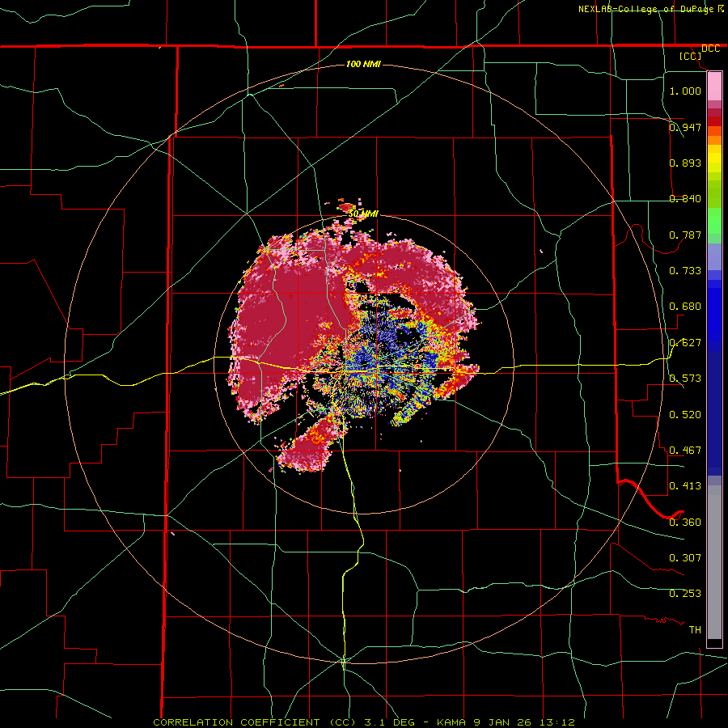
Task: Click the 0.840 scale value
Action: (685, 198)
